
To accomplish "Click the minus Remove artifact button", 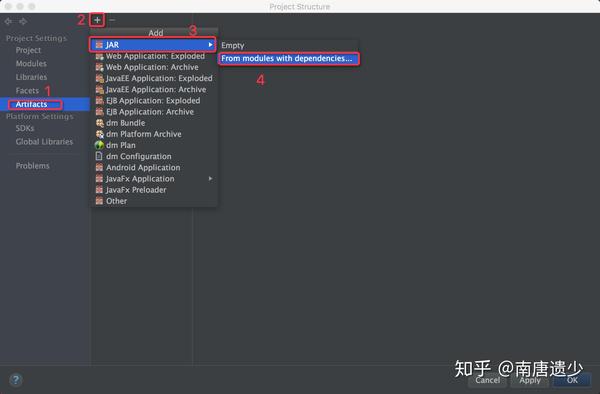I will coord(112,20).
